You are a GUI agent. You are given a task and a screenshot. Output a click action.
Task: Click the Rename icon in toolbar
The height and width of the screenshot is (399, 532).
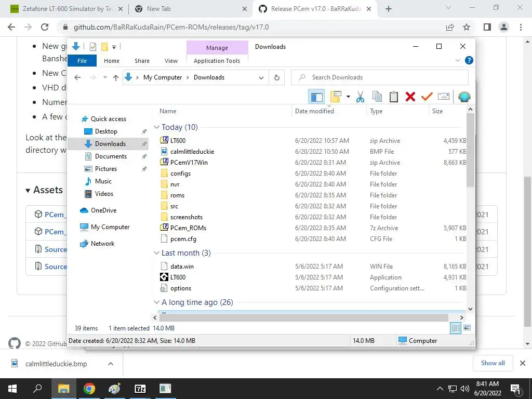tap(444, 97)
